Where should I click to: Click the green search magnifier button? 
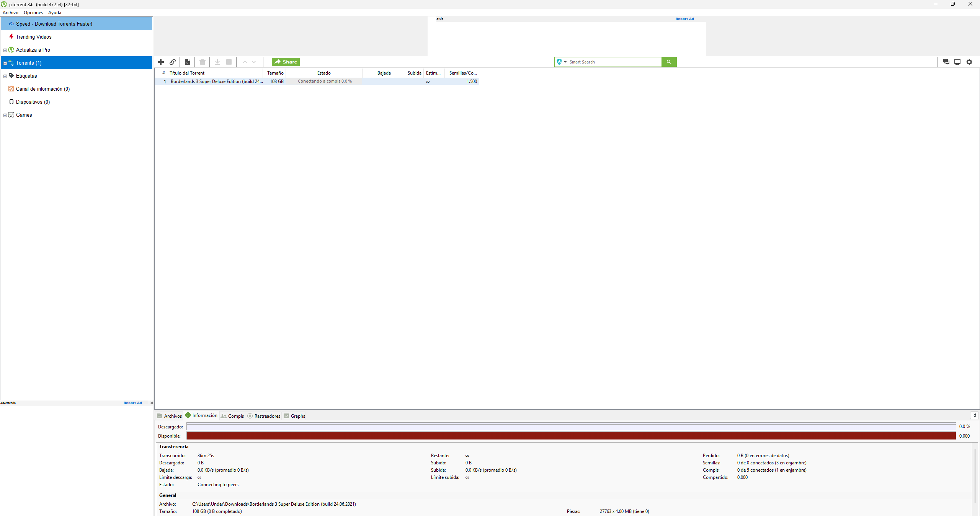coord(669,62)
